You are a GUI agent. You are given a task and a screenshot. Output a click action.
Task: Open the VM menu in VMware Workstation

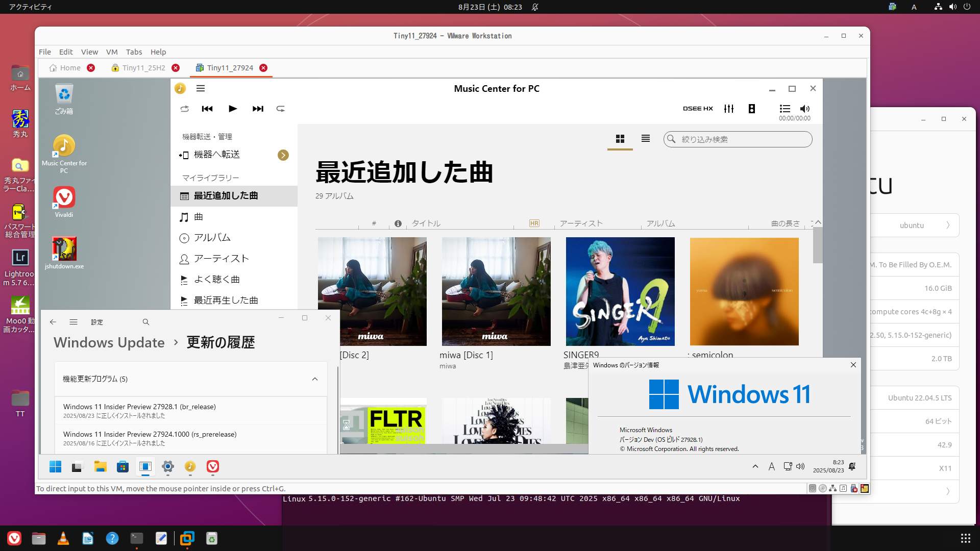(112, 52)
